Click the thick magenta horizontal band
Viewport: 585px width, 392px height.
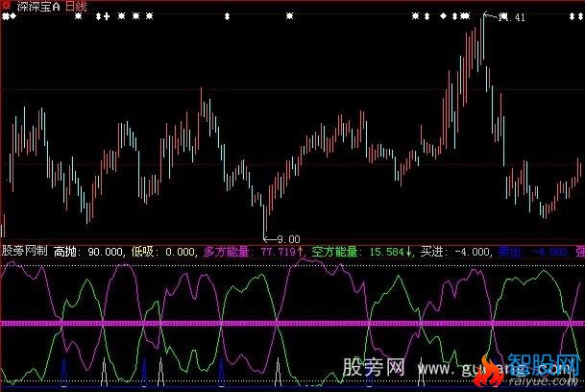click(288, 324)
